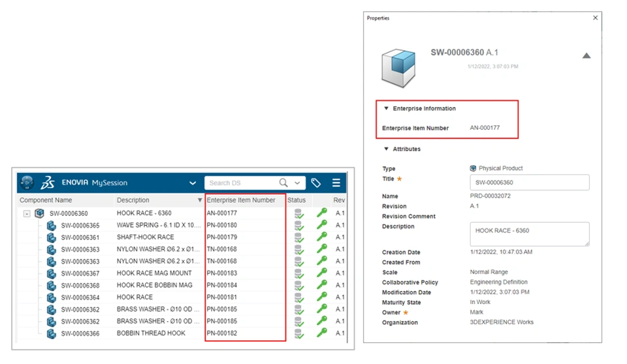This screenshot has height=364, width=627.
Task: Click the tag icon in the header
Action: click(316, 183)
